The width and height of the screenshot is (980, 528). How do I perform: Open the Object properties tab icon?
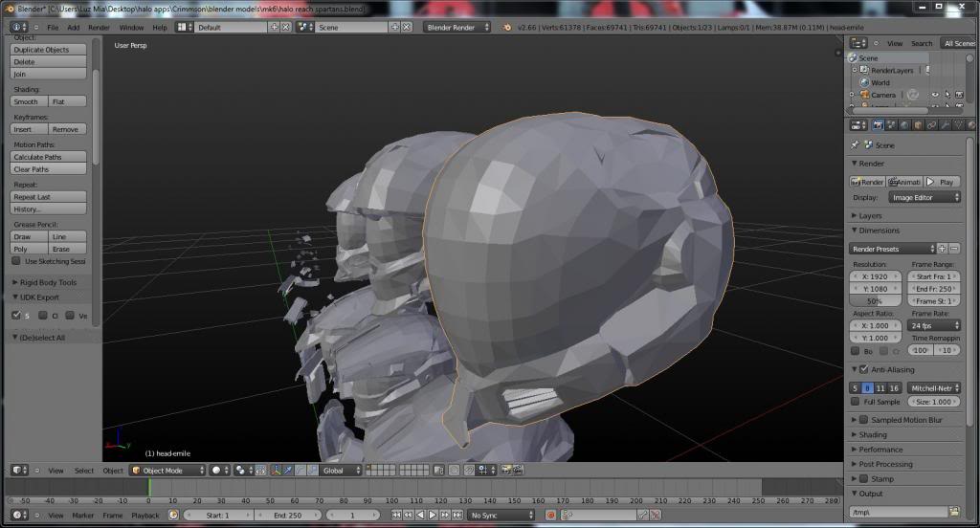click(x=918, y=125)
